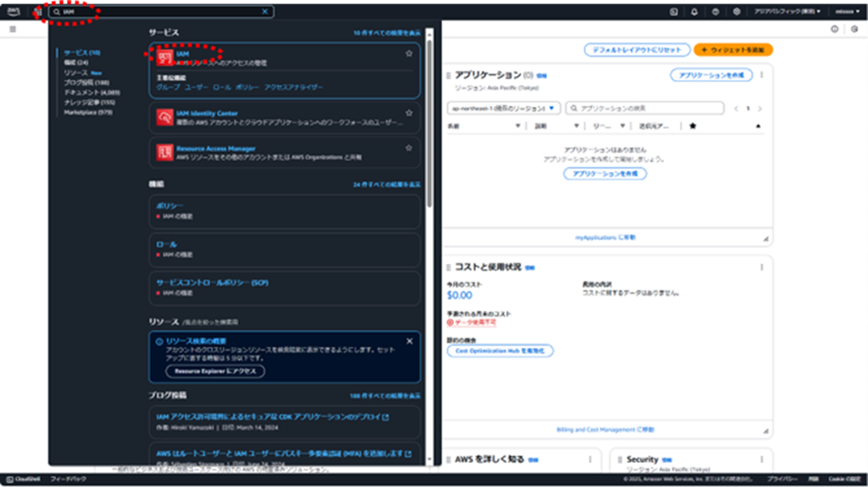Focus the IAM search input field
This screenshot has height=487, width=868.
(x=162, y=12)
